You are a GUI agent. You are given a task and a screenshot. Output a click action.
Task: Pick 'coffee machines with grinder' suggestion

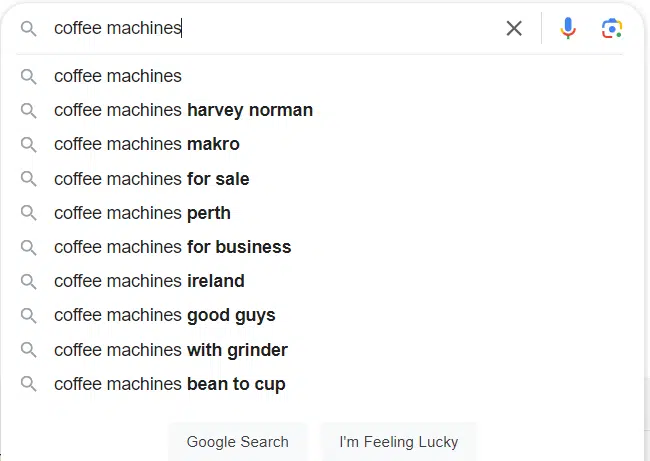pos(319,350)
